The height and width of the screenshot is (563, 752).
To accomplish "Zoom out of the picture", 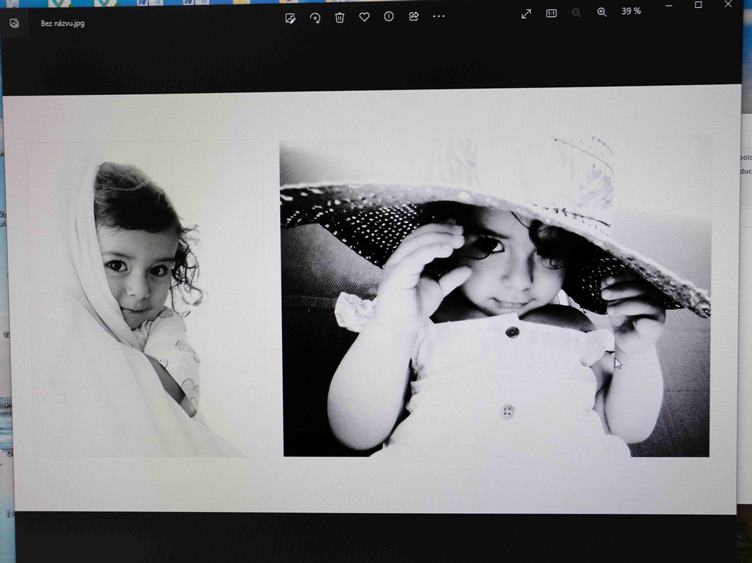I will [x=576, y=12].
